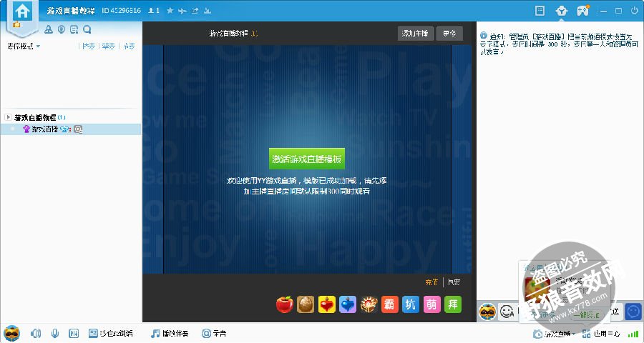Click the channel title in video header
The width and height of the screenshot is (644, 343).
pyautogui.click(x=229, y=34)
